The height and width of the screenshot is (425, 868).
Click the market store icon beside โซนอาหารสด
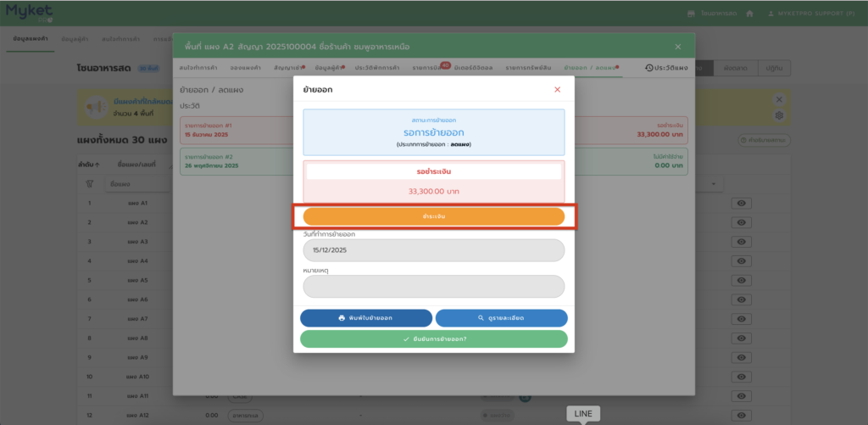pos(692,14)
